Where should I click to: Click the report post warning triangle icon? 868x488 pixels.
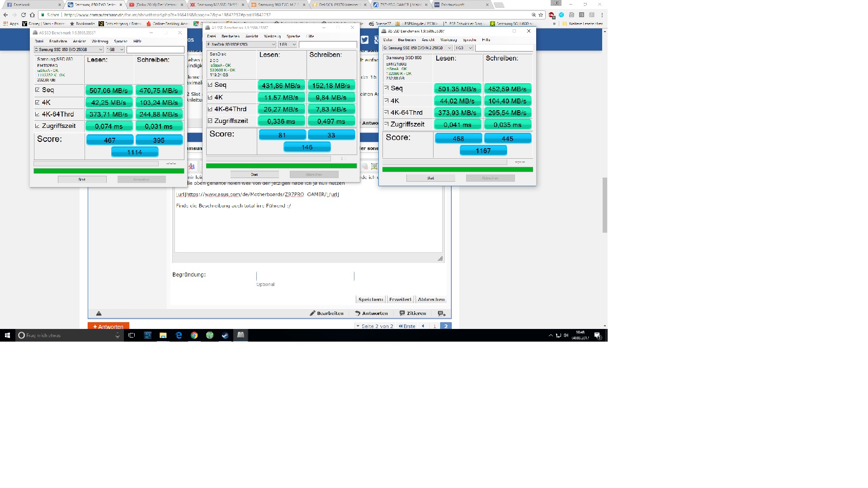pyautogui.click(x=99, y=314)
